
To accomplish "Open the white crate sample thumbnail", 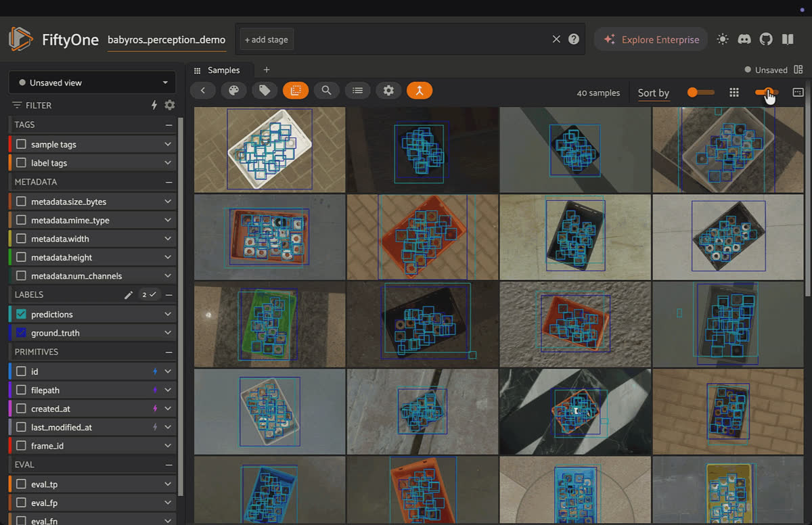I will (x=269, y=150).
